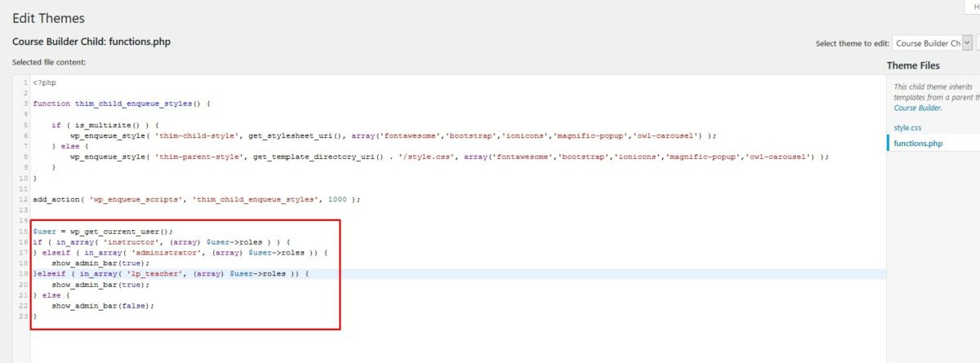Click the highlighted elseif 'lp_teacher' line

click(171, 274)
